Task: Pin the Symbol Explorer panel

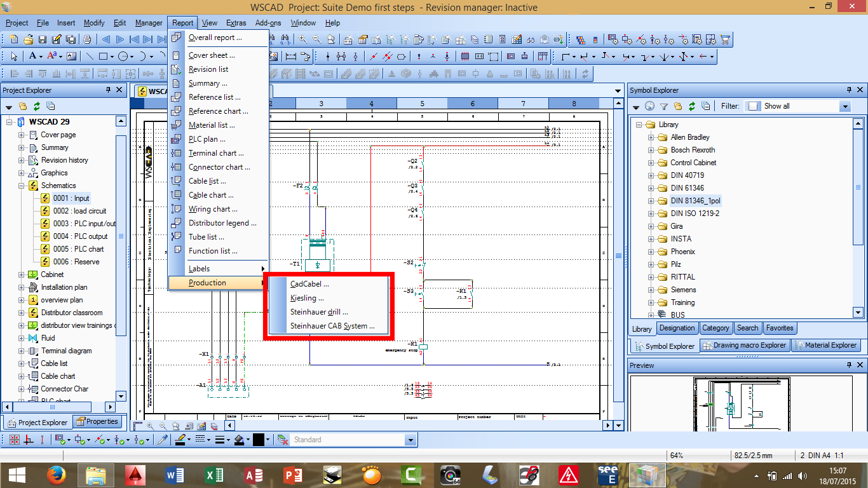Action: point(849,90)
